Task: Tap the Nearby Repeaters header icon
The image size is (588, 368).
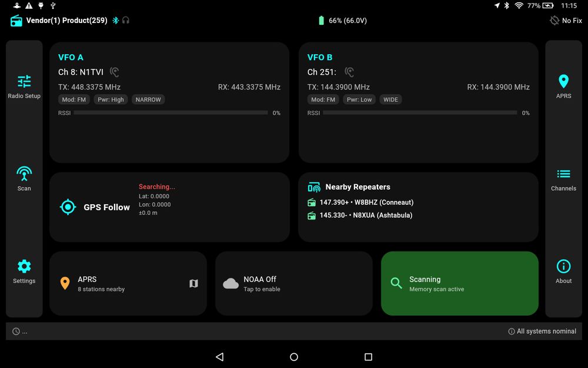Action: (x=314, y=187)
